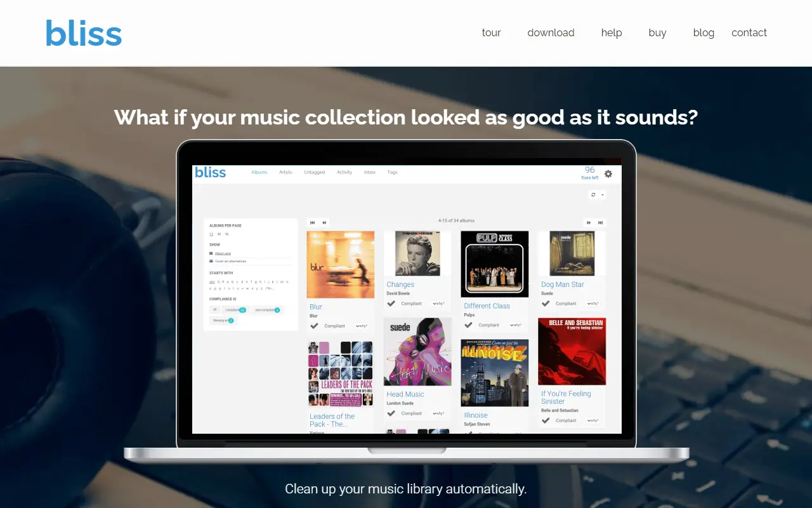Select the David Bowie Changes cover
Screen dimensions: 812x508
click(417, 253)
